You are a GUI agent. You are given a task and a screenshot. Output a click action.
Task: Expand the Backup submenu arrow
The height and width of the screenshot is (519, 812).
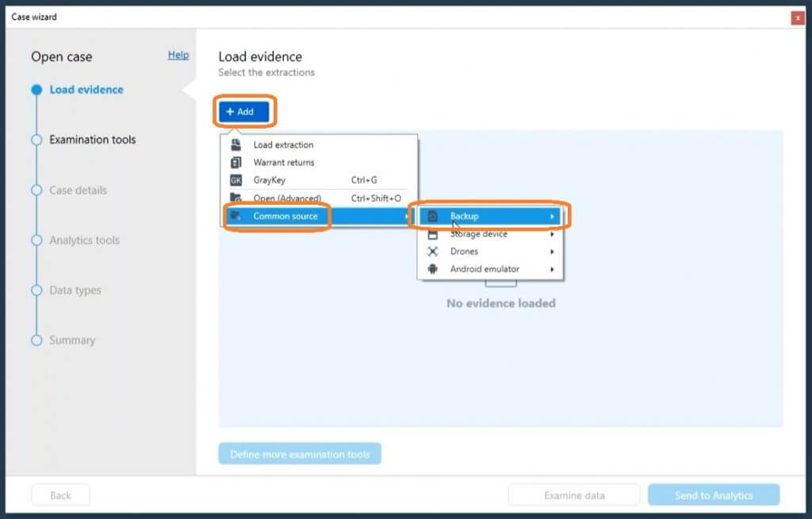pyautogui.click(x=552, y=216)
